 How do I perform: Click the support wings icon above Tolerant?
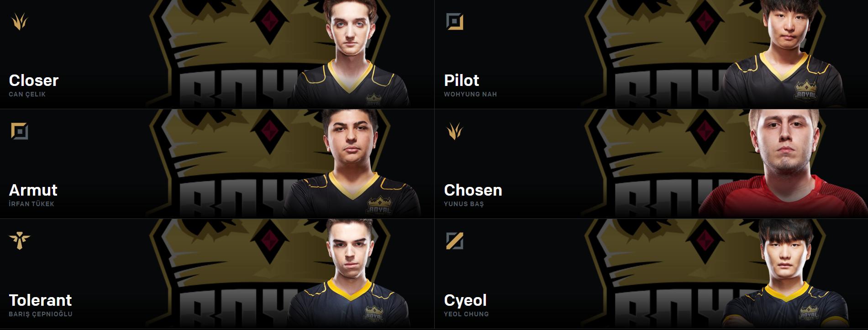coord(19,241)
